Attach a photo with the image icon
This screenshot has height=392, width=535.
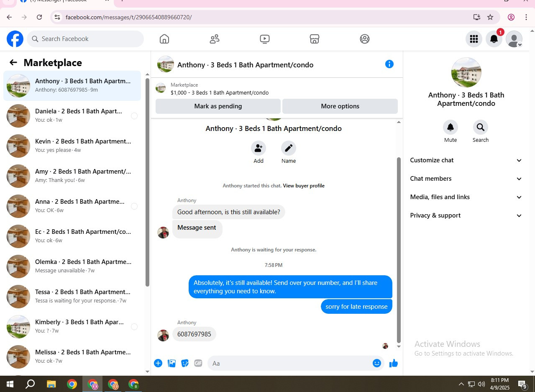(172, 363)
